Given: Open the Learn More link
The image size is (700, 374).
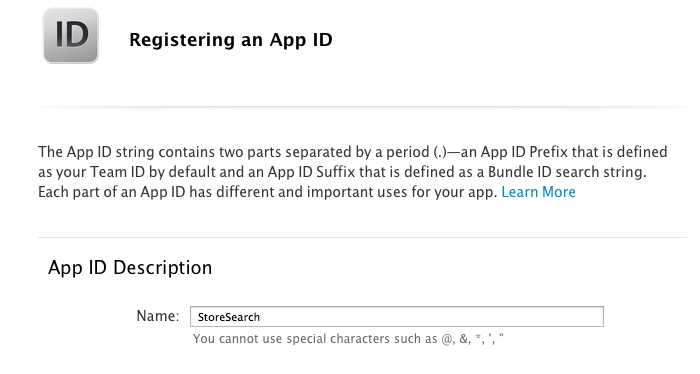Looking at the screenshot, I should click(538, 192).
